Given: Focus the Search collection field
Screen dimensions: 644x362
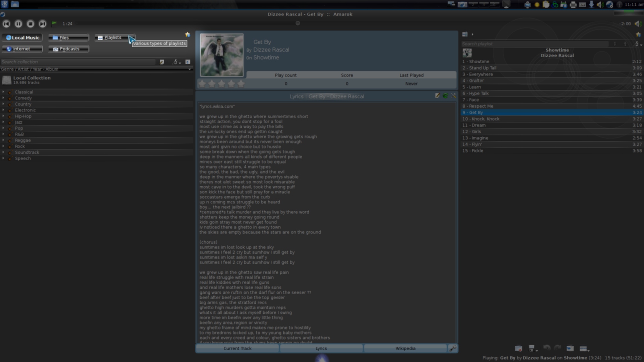Looking at the screenshot, I should [x=78, y=62].
